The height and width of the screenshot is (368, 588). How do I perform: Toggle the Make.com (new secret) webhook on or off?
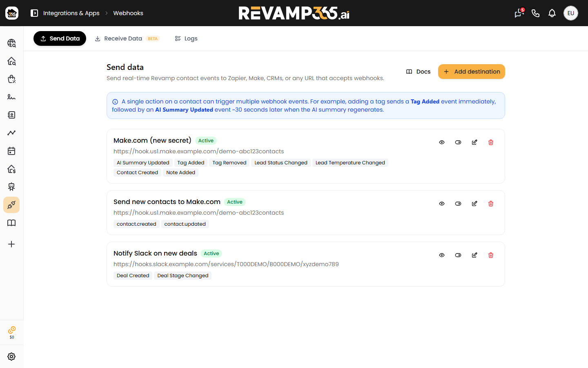click(x=458, y=142)
